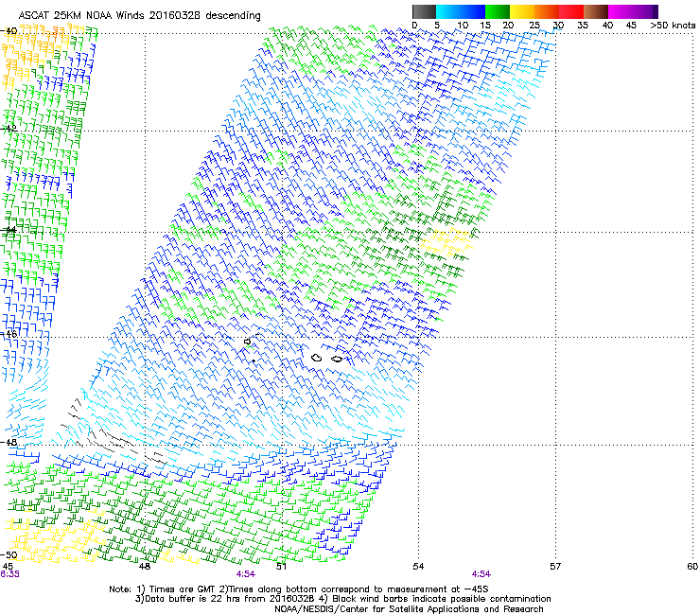Click the yellow 20-25 knots color swatch
The width and height of the screenshot is (700, 615).
pos(522,11)
